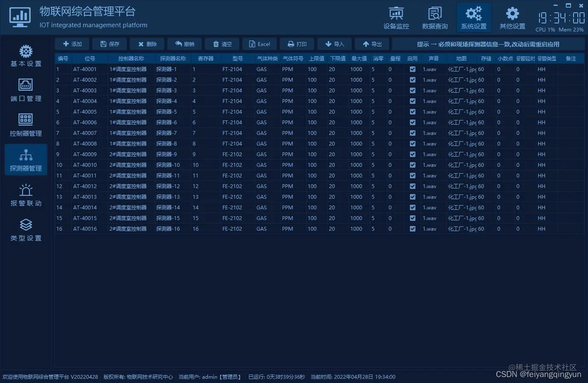Toggle 启用 checkbox on row 16
Image resolution: width=588 pixels, height=383 pixels.
[x=412, y=229]
